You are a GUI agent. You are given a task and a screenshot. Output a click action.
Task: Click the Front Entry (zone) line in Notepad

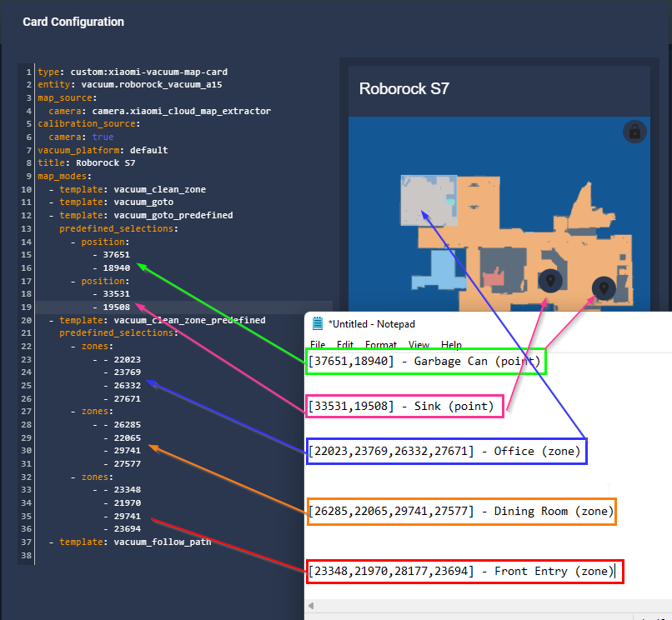pos(461,572)
